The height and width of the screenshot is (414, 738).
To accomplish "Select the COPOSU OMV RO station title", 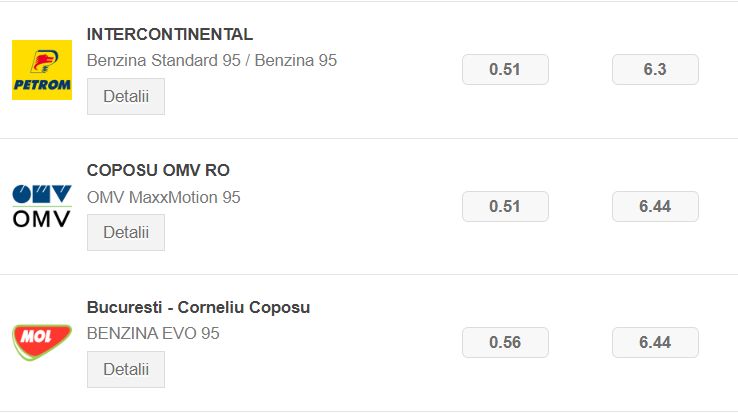I will coord(158,170).
